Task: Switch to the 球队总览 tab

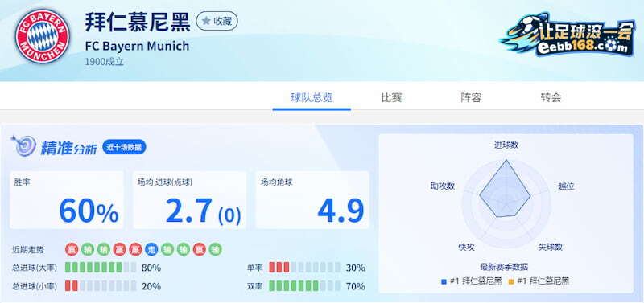Action: (x=312, y=97)
